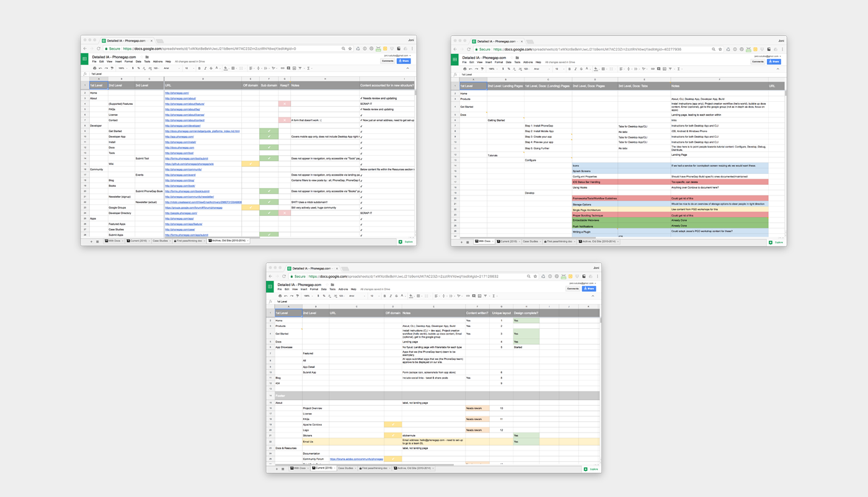Open text color picker in Archive sheet window
The width and height of the screenshot is (868, 497).
coord(218,68)
